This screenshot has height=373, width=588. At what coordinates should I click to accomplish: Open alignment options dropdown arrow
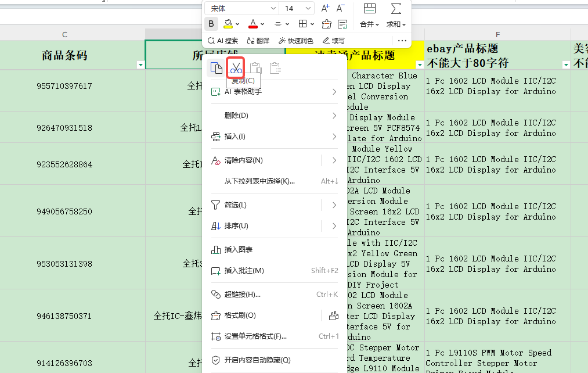[287, 24]
